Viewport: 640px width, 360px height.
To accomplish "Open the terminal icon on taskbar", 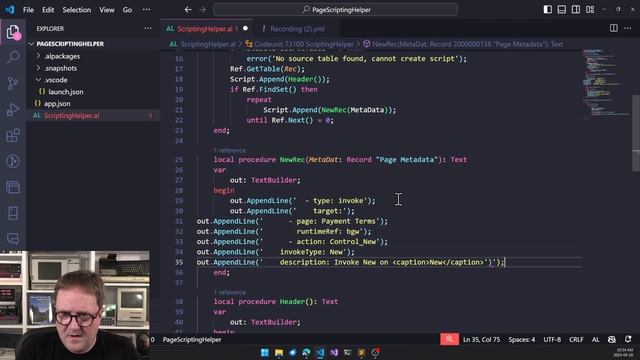I will click(x=348, y=352).
